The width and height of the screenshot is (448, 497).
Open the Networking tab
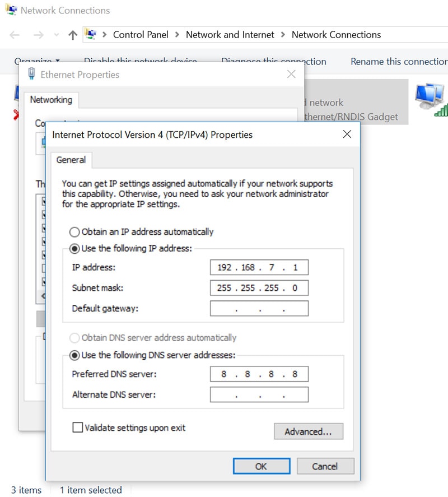(51, 100)
